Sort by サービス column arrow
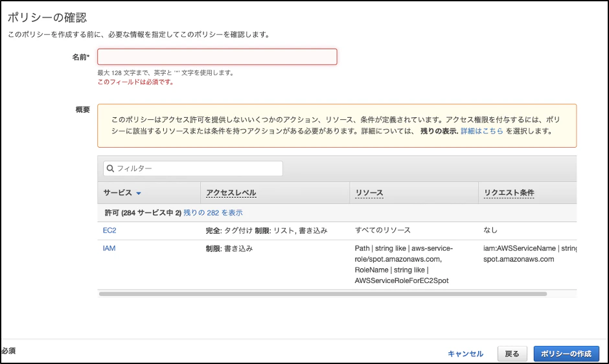Image resolution: width=609 pixels, height=364 pixels. click(x=139, y=193)
